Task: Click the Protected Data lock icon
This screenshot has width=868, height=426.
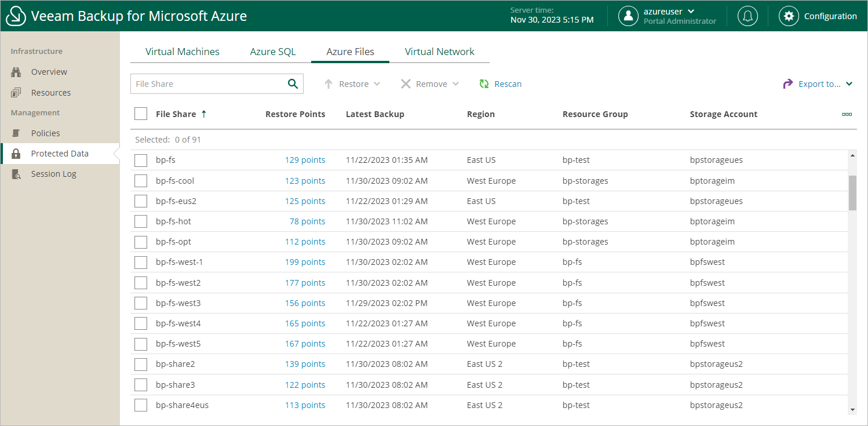Action: coord(17,154)
